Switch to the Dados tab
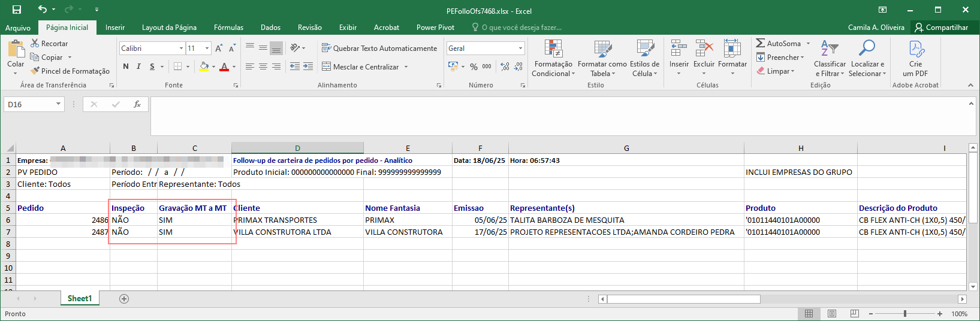Viewport: 980px width, 321px height. coord(270,28)
